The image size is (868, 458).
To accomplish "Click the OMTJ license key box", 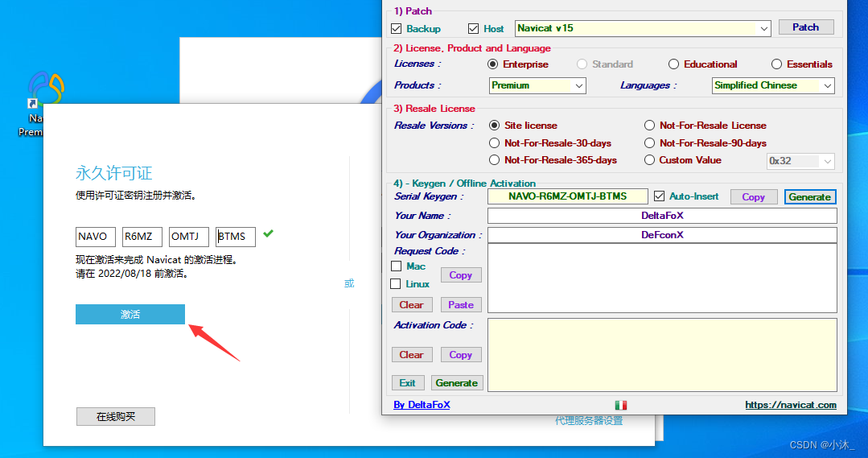I will 189,237.
